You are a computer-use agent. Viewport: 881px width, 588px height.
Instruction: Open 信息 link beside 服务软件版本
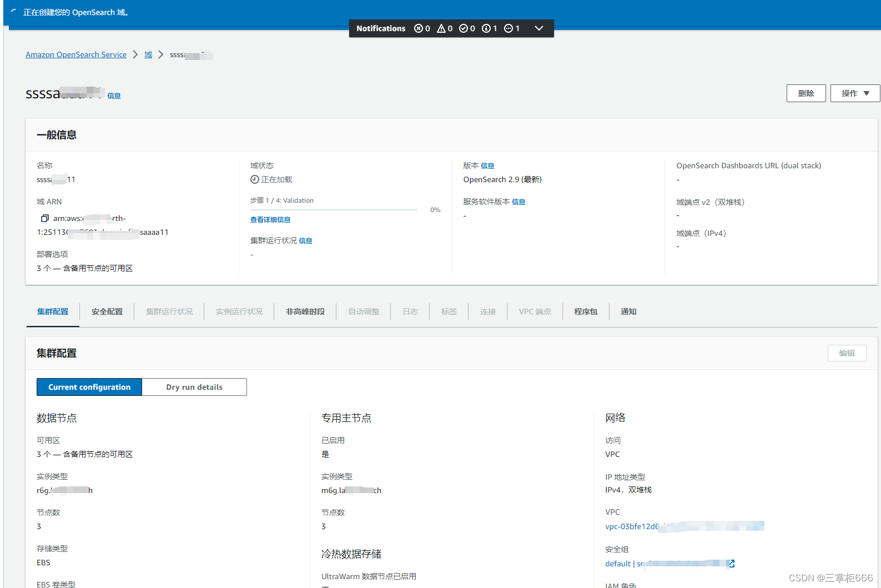pyautogui.click(x=518, y=202)
